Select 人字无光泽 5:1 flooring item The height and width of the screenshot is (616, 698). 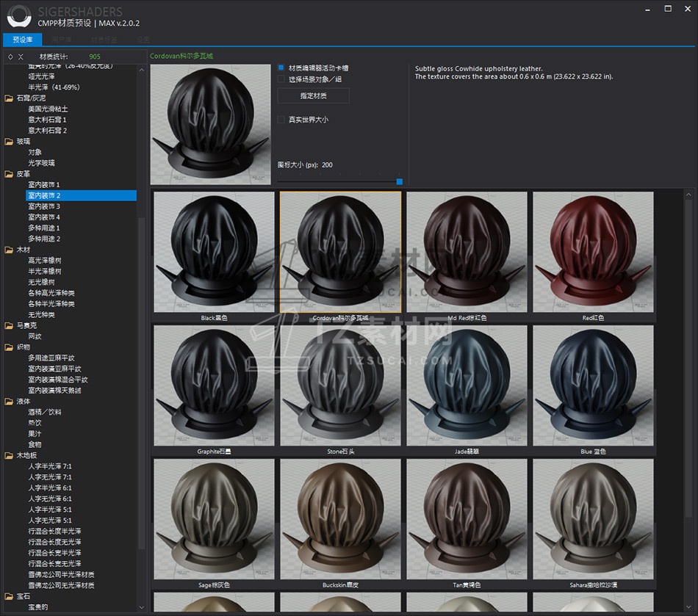coord(50,521)
